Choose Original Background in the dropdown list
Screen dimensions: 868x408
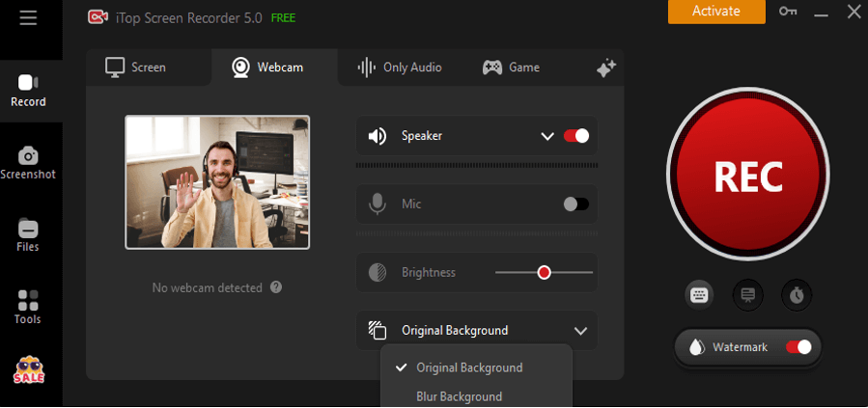click(477, 367)
